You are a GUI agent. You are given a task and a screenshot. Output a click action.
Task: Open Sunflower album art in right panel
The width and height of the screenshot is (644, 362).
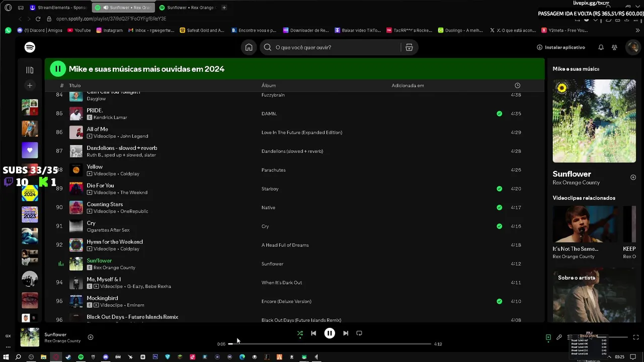594,121
